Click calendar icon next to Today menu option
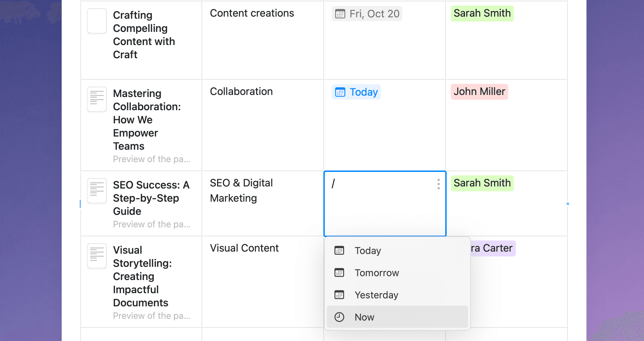This screenshot has height=341, width=644. 339,251
